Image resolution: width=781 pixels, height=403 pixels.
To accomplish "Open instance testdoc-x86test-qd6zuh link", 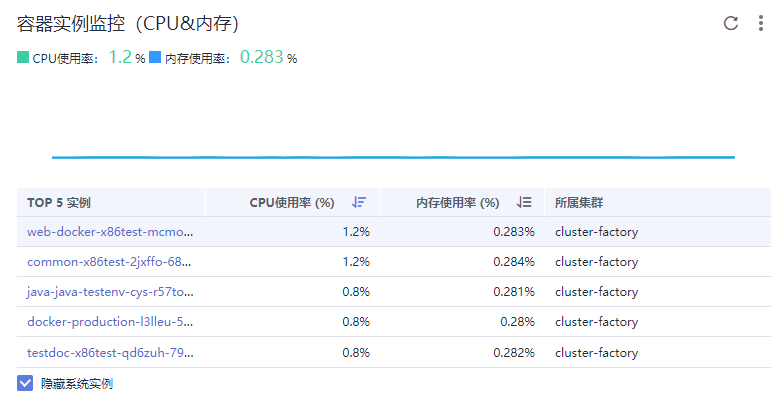I will point(110,352).
